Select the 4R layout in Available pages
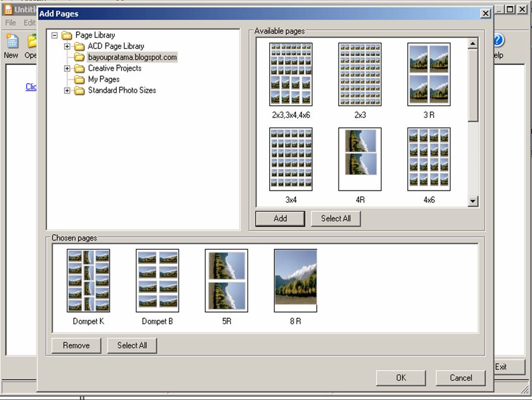The width and height of the screenshot is (532, 400). pos(359,159)
